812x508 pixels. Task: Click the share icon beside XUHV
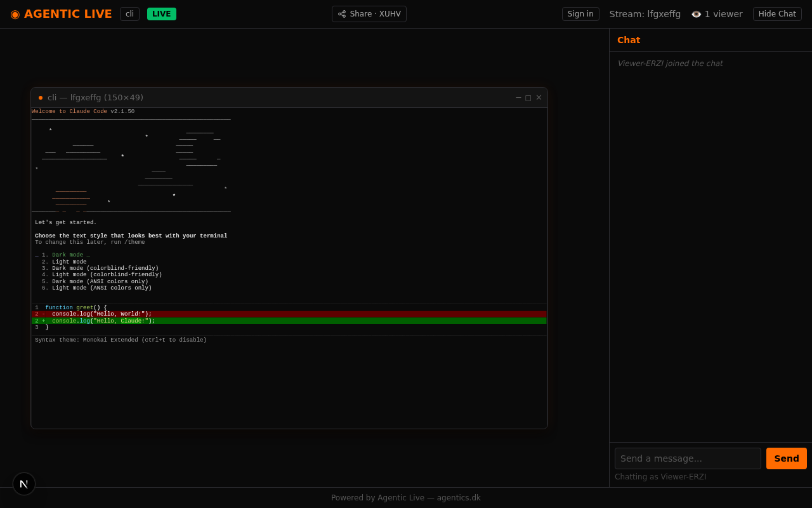click(342, 14)
